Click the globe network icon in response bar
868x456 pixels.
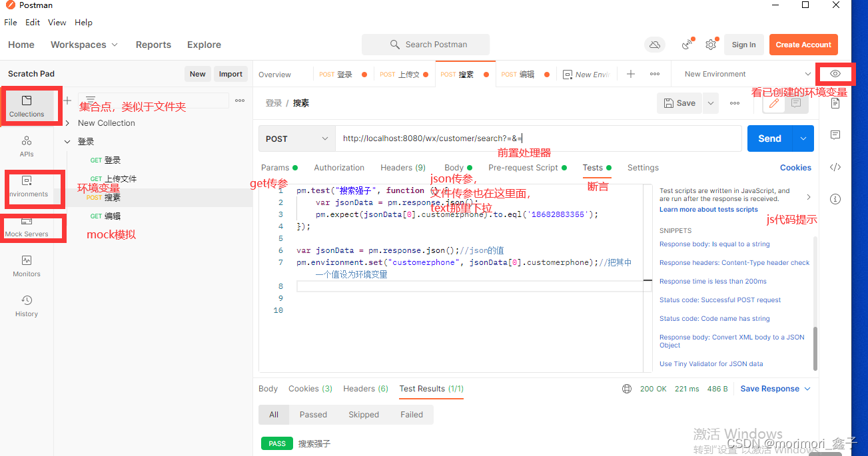(626, 389)
